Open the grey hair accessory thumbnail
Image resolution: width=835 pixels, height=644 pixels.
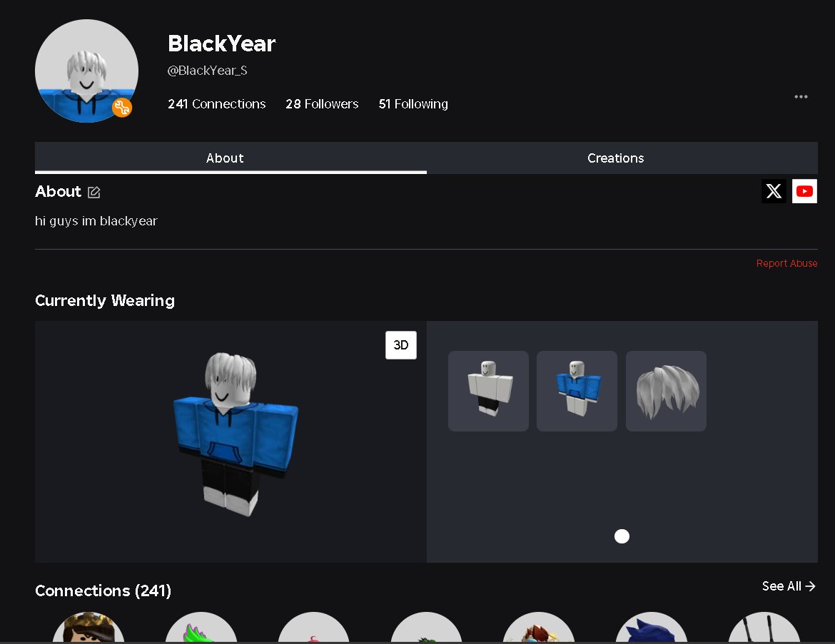[x=666, y=392]
